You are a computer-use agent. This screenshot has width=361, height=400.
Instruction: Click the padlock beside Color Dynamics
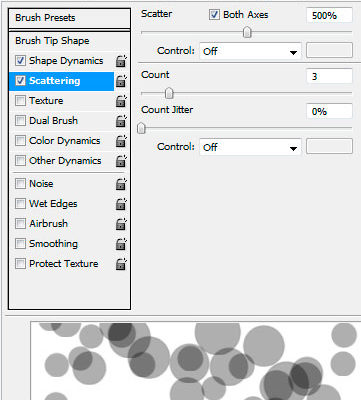121,141
